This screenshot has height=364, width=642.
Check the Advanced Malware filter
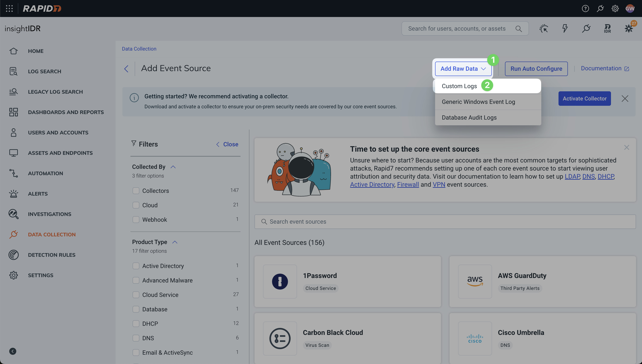point(136,281)
